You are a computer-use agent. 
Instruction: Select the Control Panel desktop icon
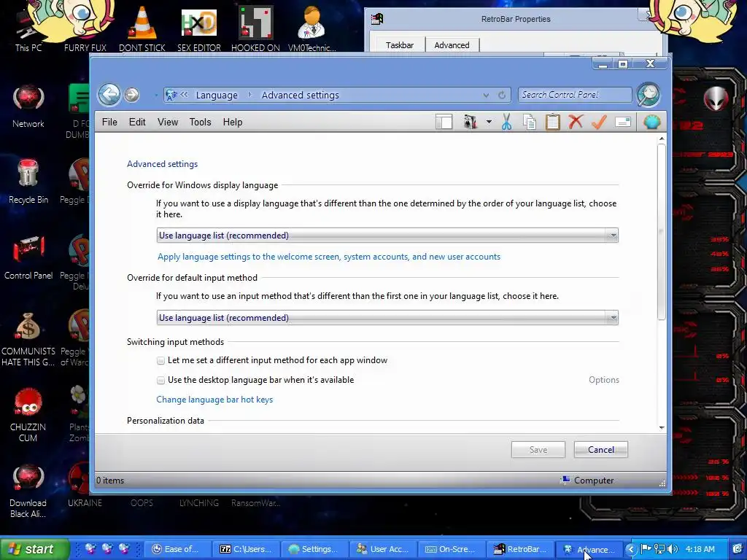tap(28, 257)
